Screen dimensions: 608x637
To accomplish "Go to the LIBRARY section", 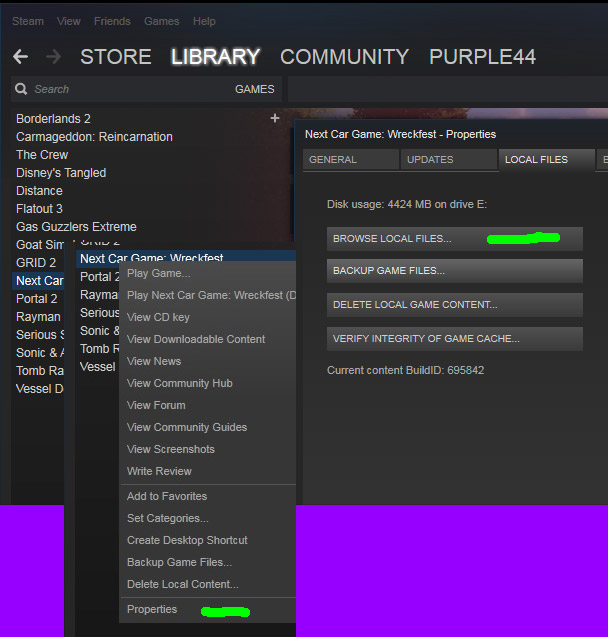I will click(x=215, y=56).
